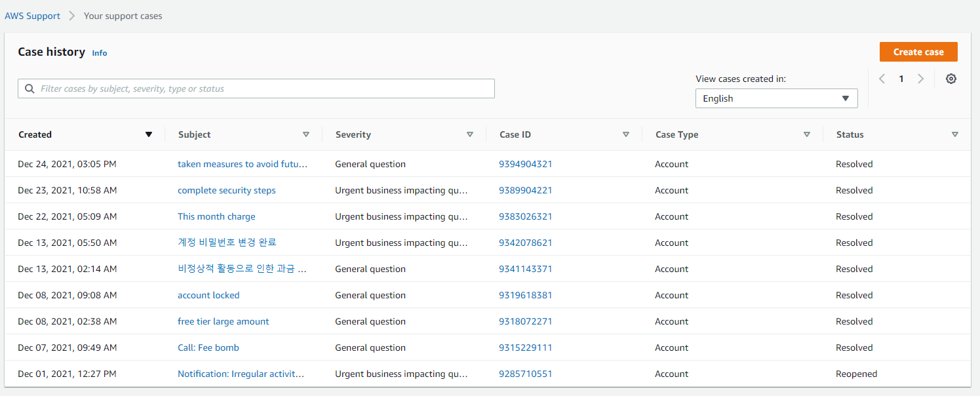This screenshot has width=980, height=396.
Task: Open case 'taken measures to avoid futu...'
Action: [x=243, y=164]
